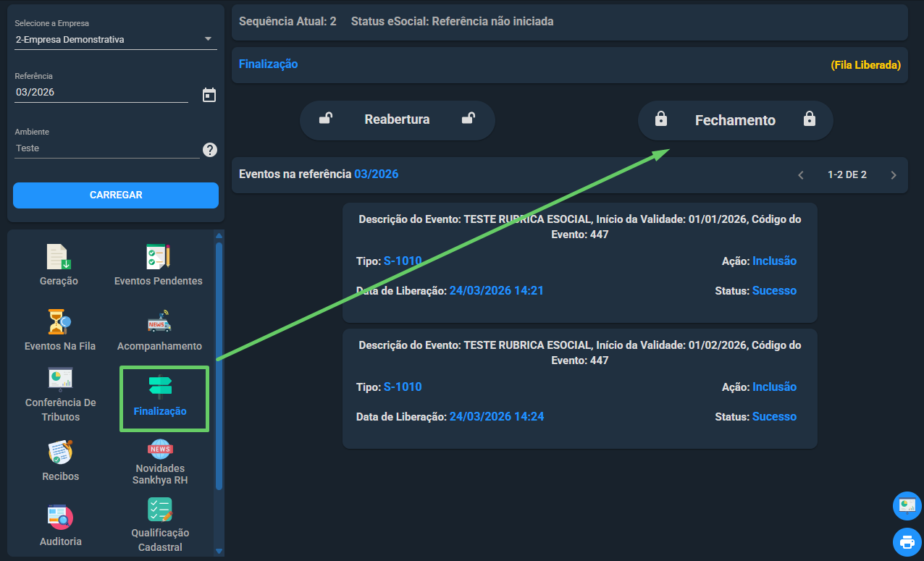
Task: Click liberation date 24/03/2026 14:21
Action: tap(497, 290)
